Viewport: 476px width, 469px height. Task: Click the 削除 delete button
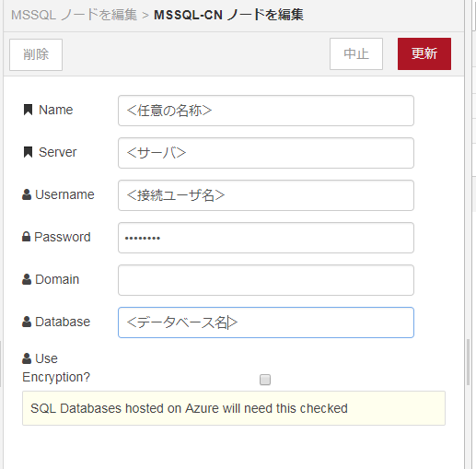coord(36,54)
